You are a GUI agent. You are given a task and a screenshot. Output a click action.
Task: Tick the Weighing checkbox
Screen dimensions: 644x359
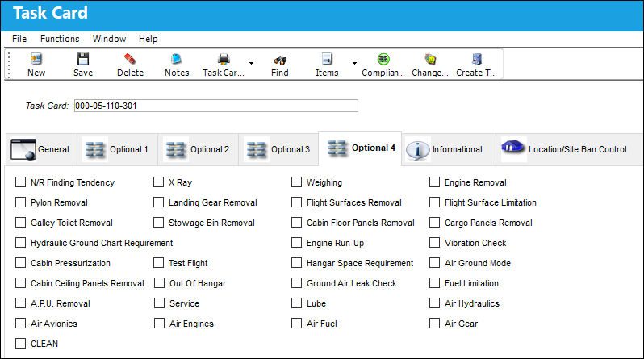(x=296, y=182)
